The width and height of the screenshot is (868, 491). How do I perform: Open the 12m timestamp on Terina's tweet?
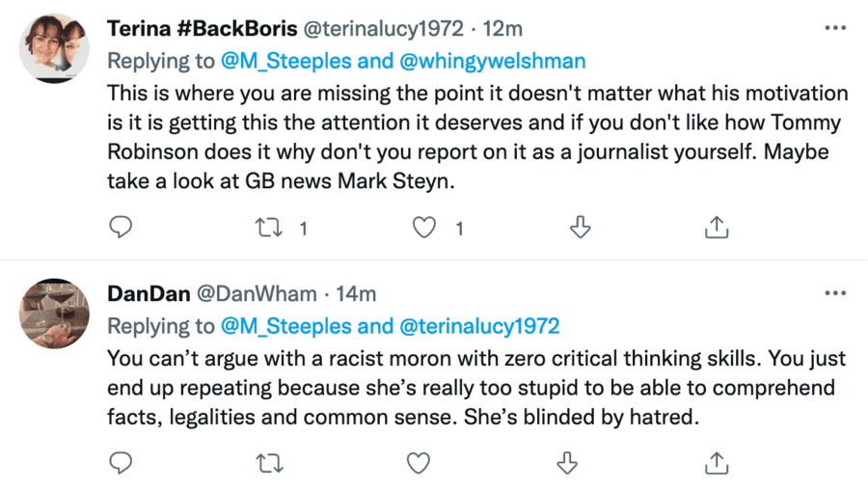pos(502,28)
